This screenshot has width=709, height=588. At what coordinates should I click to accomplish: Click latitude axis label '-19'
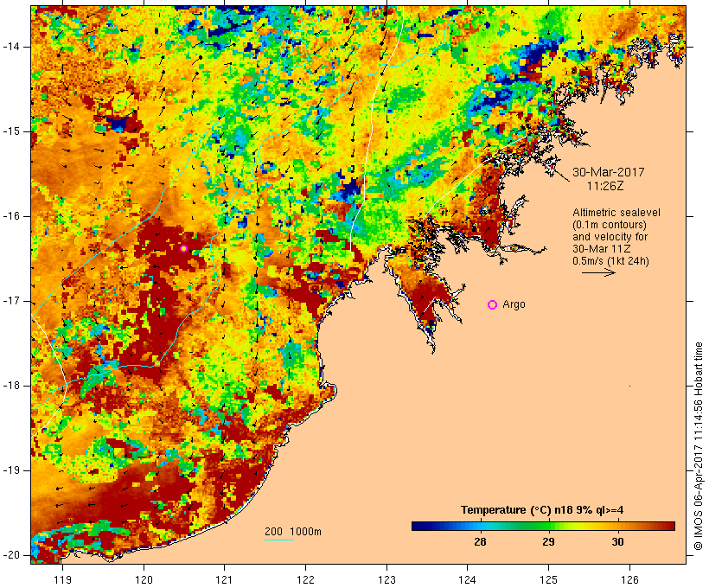point(11,470)
